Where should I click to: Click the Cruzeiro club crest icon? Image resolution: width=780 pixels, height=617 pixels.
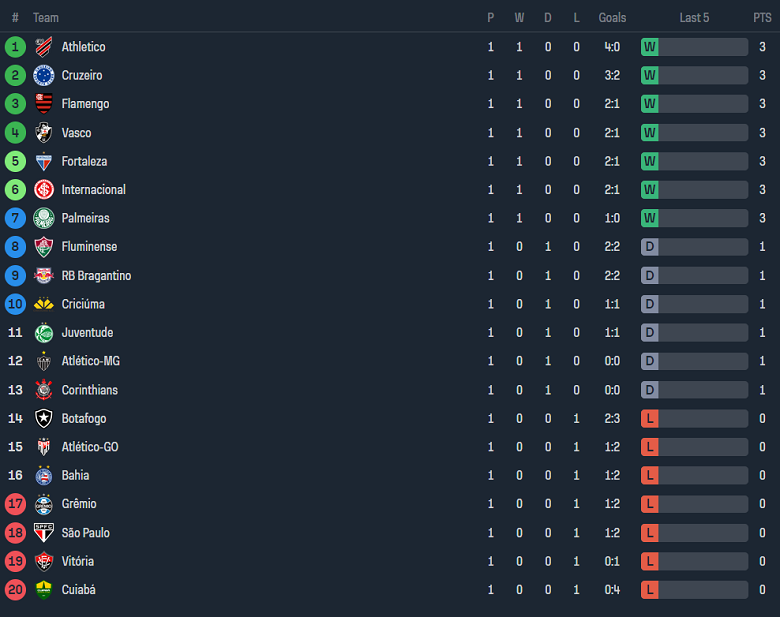43,75
